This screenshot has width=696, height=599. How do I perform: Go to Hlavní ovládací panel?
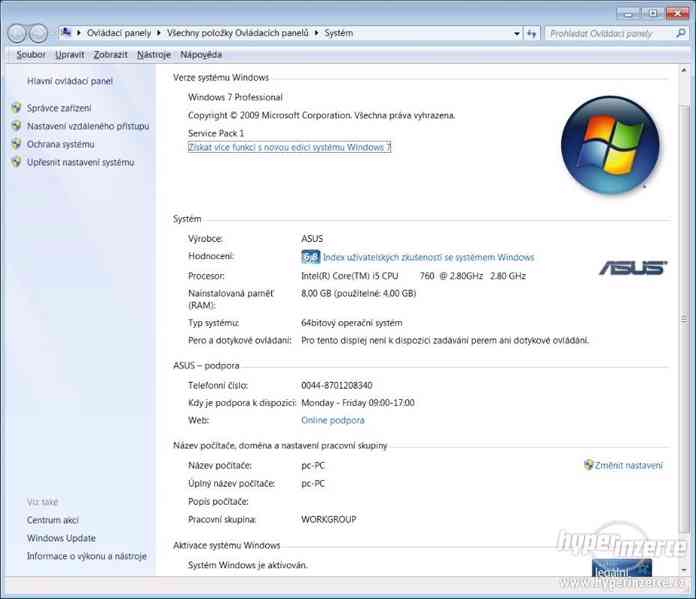pyautogui.click(x=70, y=81)
